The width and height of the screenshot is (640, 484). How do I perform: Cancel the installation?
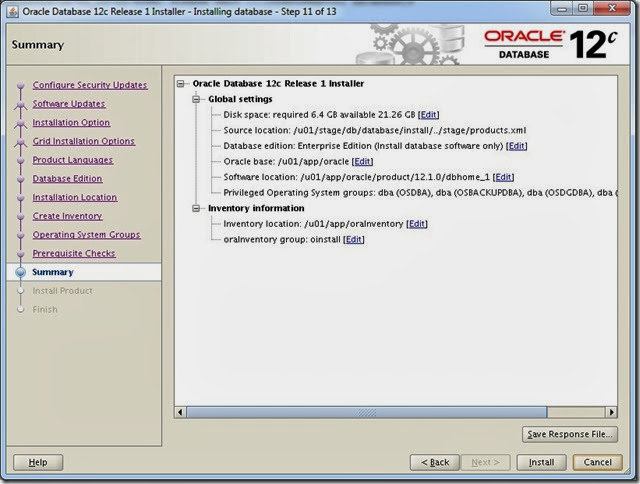click(x=598, y=462)
